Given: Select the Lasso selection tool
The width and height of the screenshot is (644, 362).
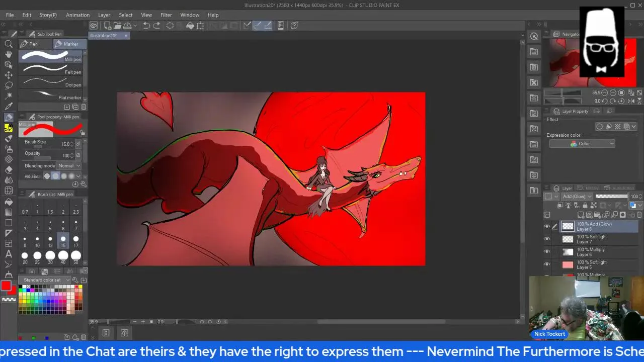Looking at the screenshot, I should [x=9, y=85].
